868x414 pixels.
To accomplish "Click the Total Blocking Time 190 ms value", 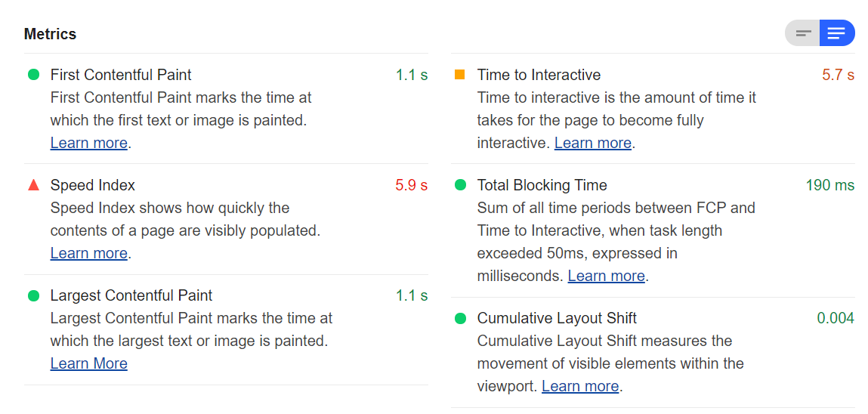I will 829,185.
